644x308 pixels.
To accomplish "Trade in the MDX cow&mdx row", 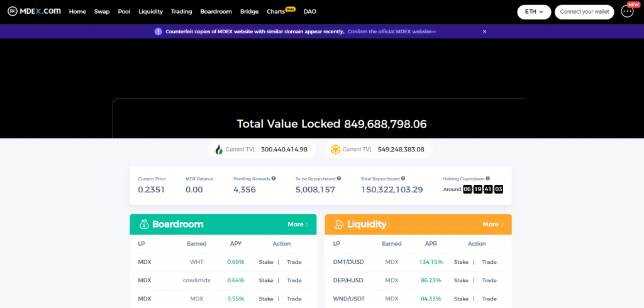I will coord(294,280).
